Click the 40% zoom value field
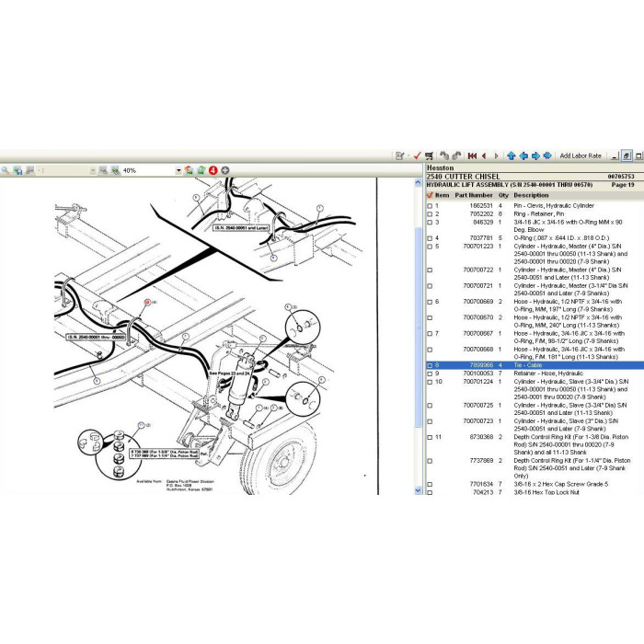644x644 pixels. click(148, 170)
